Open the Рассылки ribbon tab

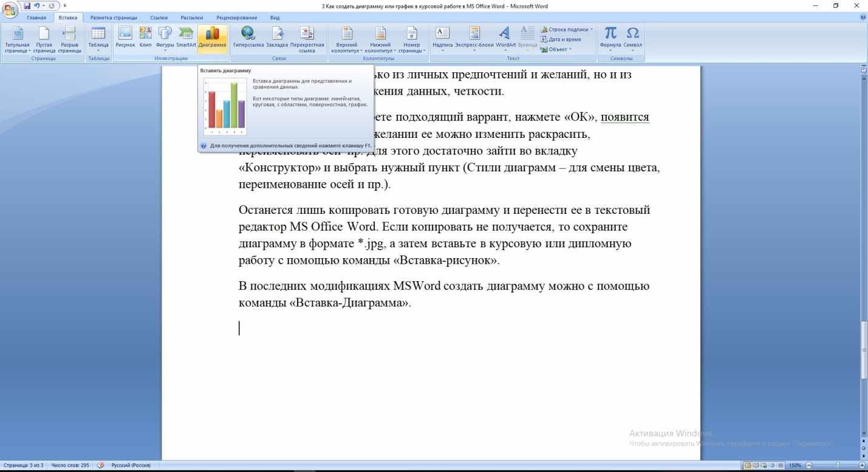coord(192,18)
